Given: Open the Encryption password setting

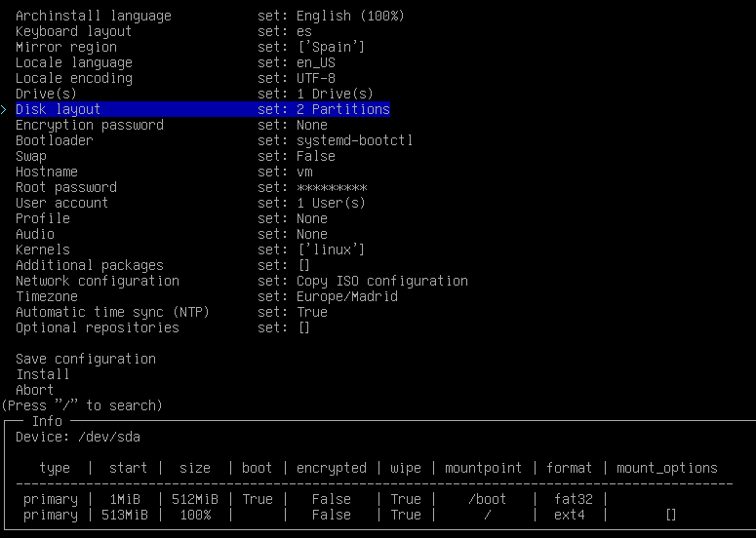Looking at the screenshot, I should pyautogui.click(x=89, y=125).
